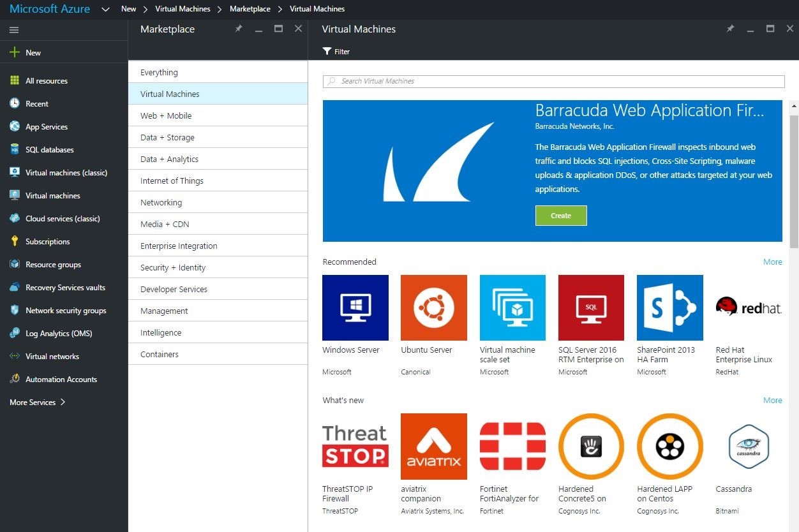Expand the Microsoft Azure dropdown chevron
This screenshot has height=532, width=799.
coord(106,9)
